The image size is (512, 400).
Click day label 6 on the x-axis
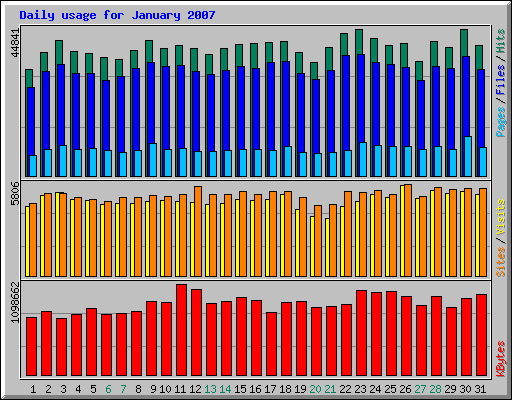[108, 389]
